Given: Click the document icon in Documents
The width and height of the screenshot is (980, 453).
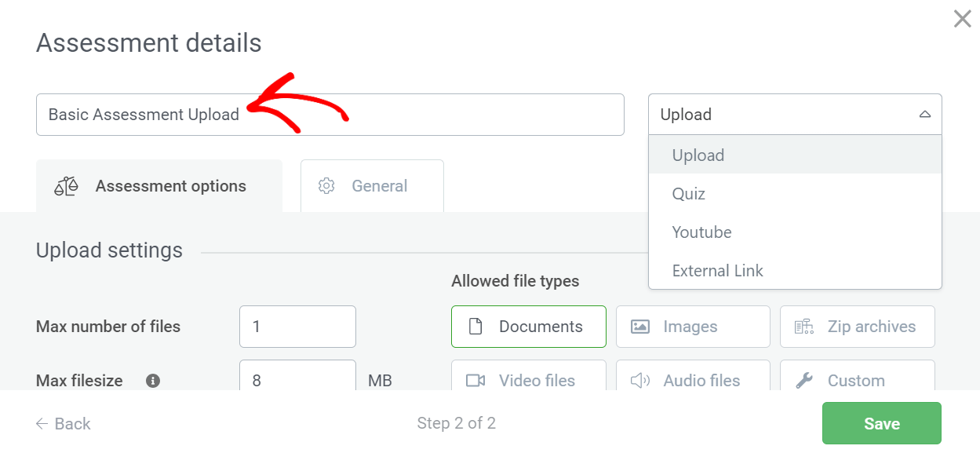Looking at the screenshot, I should (475, 327).
